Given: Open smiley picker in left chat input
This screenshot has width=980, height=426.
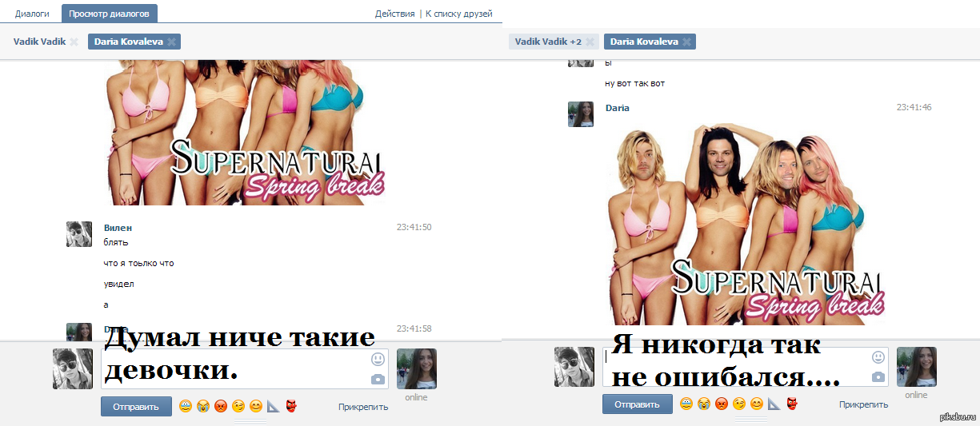Looking at the screenshot, I should (x=378, y=359).
